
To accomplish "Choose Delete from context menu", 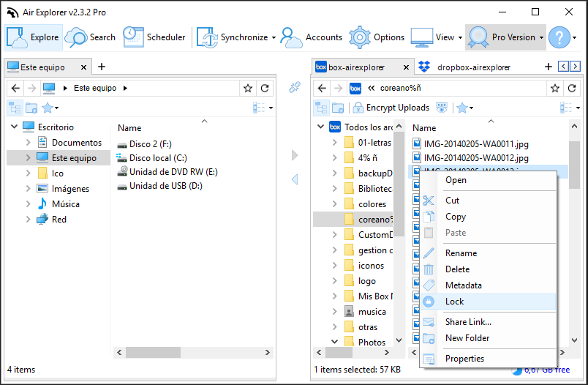I will tap(488, 269).
